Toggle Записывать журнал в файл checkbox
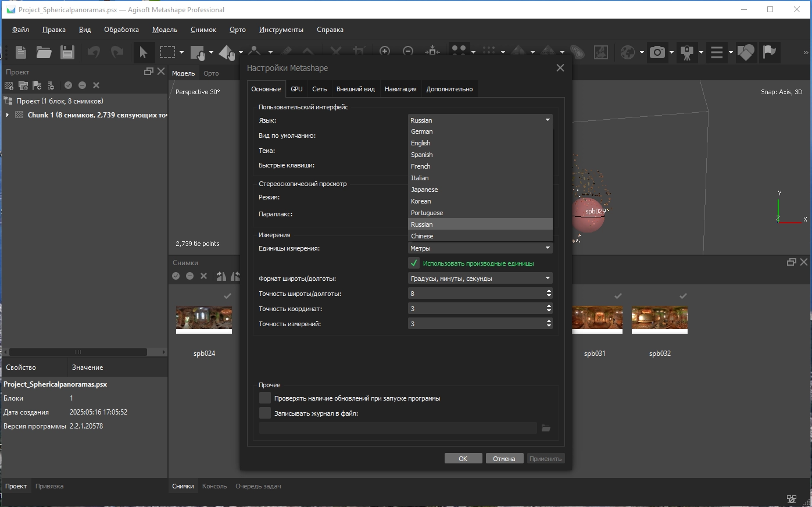Viewport: 812px width, 507px height. (x=265, y=413)
